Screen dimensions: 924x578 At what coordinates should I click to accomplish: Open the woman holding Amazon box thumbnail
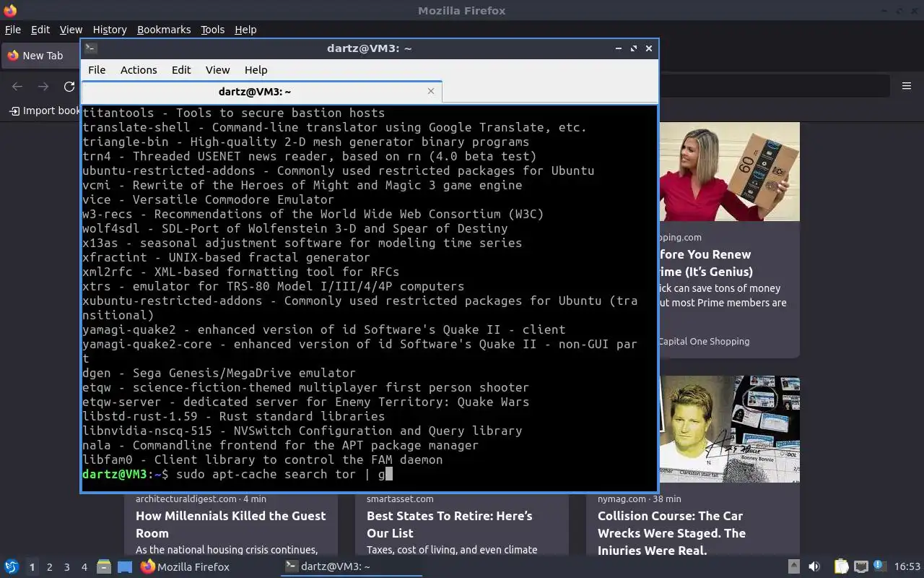pos(729,171)
